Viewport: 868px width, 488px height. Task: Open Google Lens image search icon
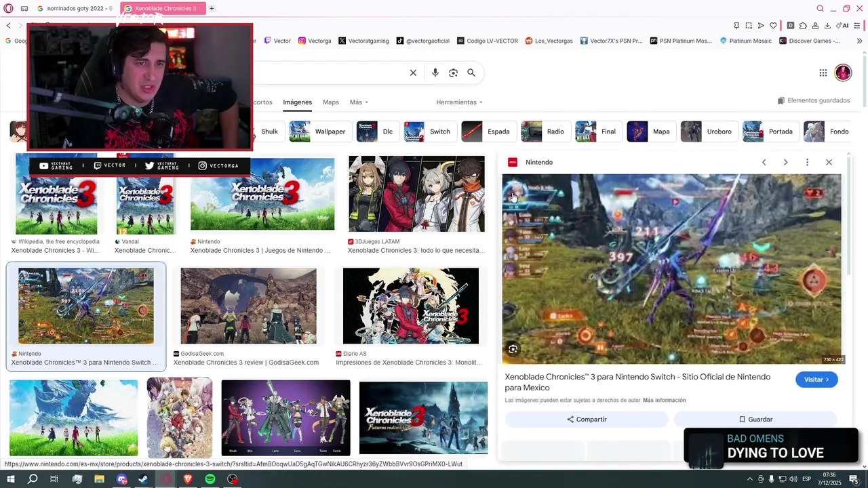[x=454, y=73]
